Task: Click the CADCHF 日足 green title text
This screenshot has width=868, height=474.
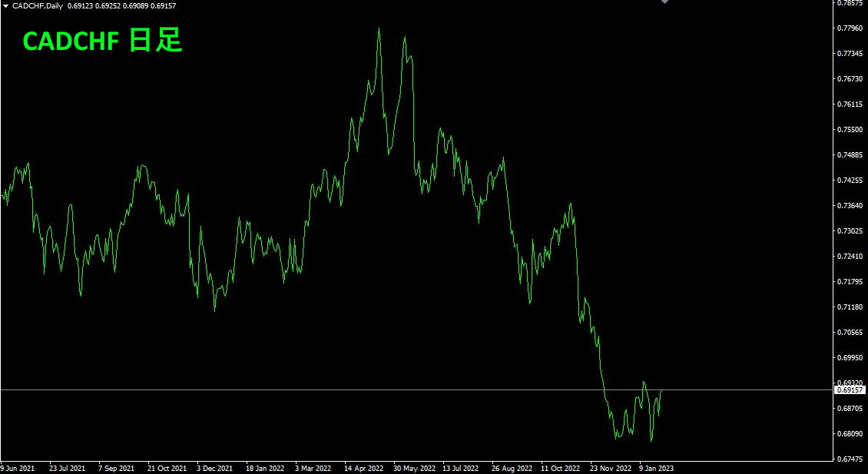Action: click(102, 41)
